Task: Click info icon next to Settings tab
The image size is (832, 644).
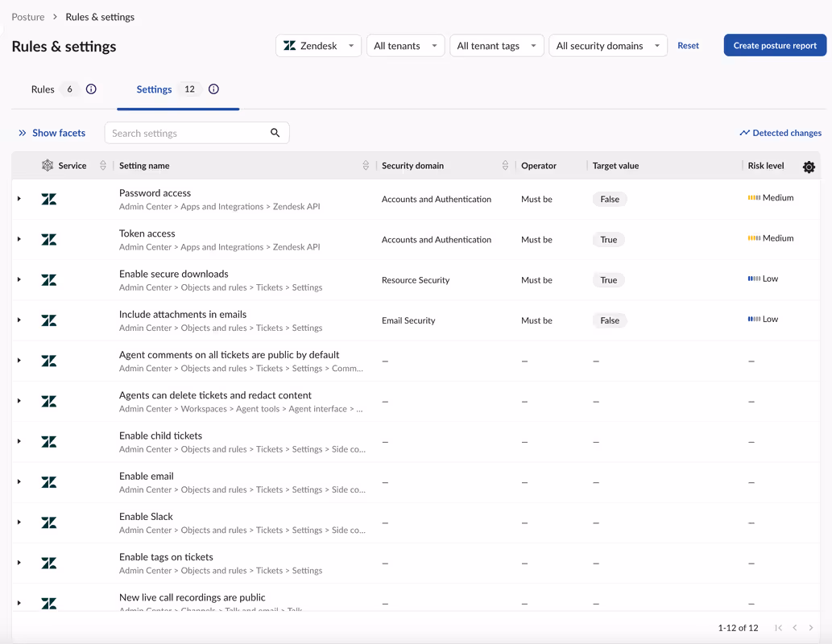Action: tap(213, 89)
